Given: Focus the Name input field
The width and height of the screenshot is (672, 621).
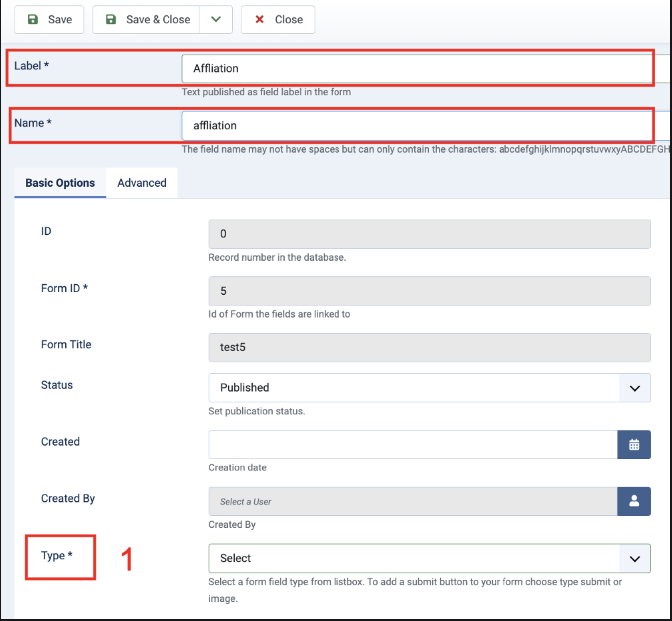Looking at the screenshot, I should pyautogui.click(x=426, y=126).
